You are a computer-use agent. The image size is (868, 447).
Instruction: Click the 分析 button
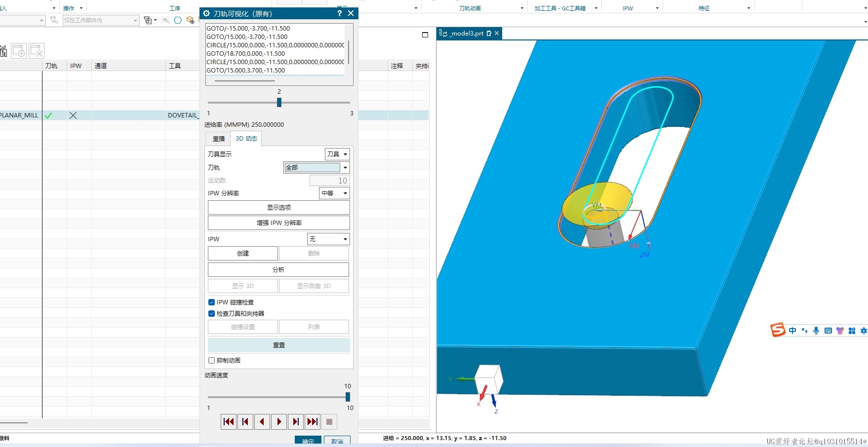pyautogui.click(x=278, y=269)
